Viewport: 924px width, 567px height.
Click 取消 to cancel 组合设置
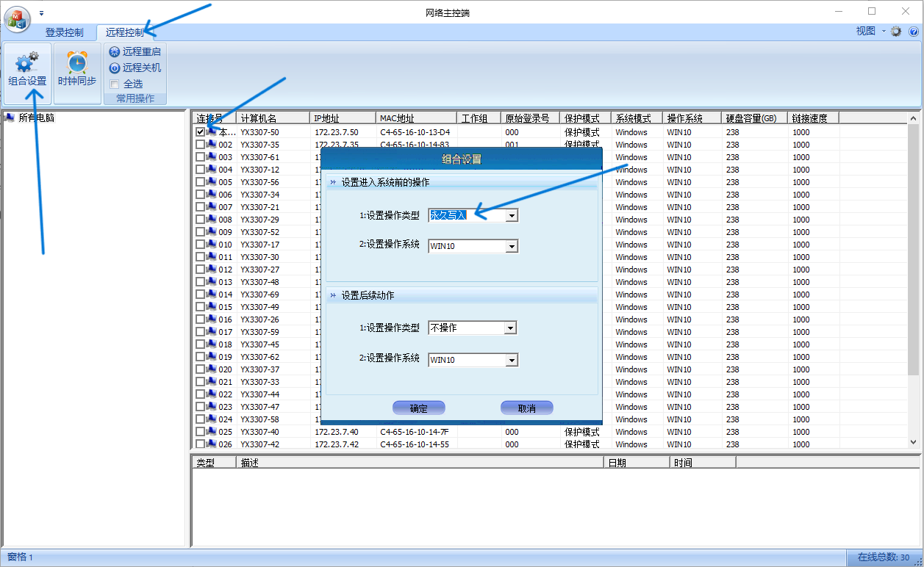click(526, 408)
